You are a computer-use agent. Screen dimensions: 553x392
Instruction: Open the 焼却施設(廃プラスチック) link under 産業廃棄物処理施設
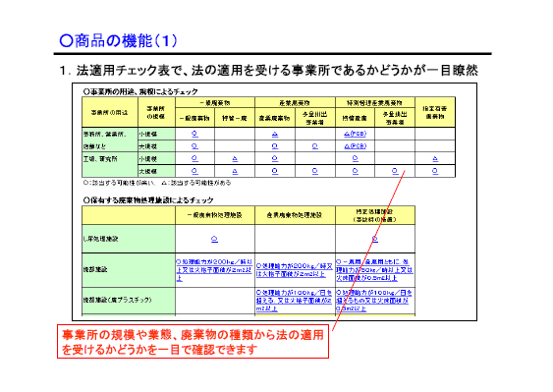(x=294, y=301)
